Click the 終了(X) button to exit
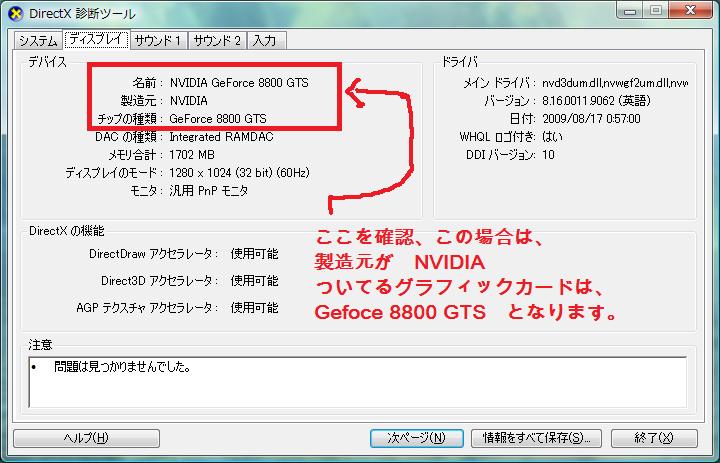720x463 pixels. (654, 438)
